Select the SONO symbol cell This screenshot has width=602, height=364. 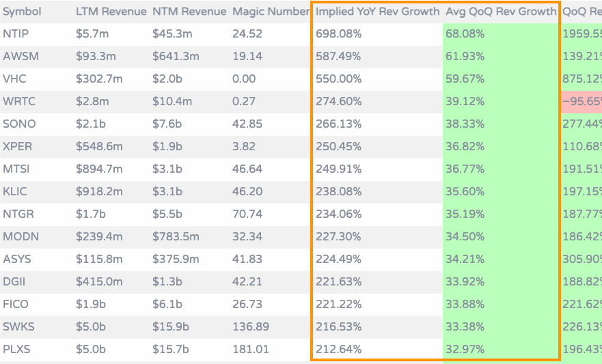19,124
